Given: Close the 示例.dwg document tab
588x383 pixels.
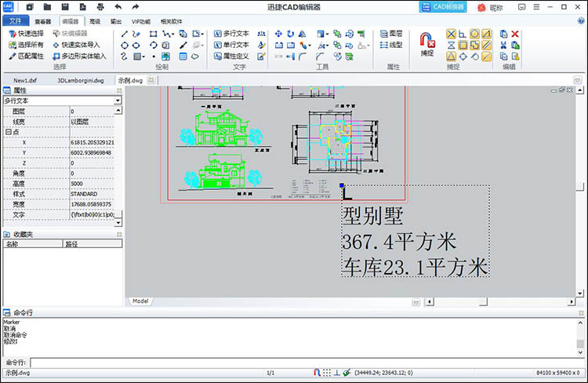Looking at the screenshot, I should click(x=151, y=79).
